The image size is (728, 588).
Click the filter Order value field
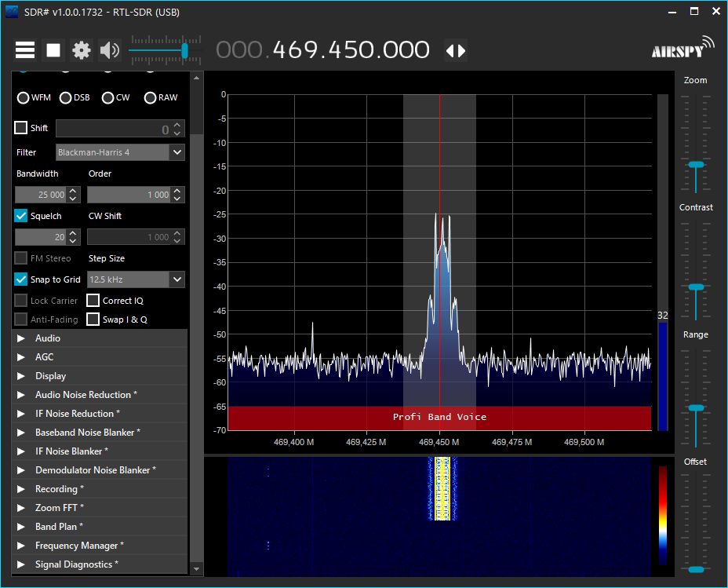tap(129, 195)
